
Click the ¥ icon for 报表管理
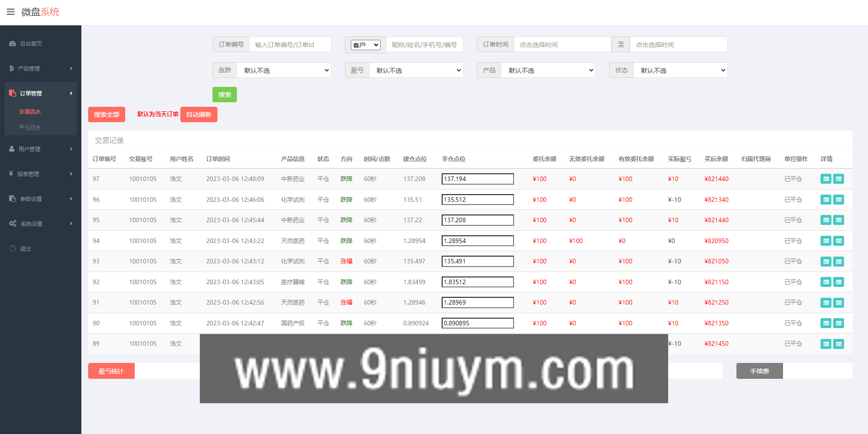click(12, 173)
